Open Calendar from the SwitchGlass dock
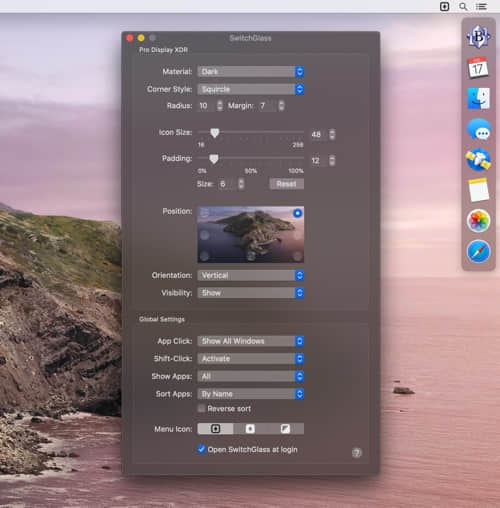Viewport: 500px width, 508px height. point(478,67)
